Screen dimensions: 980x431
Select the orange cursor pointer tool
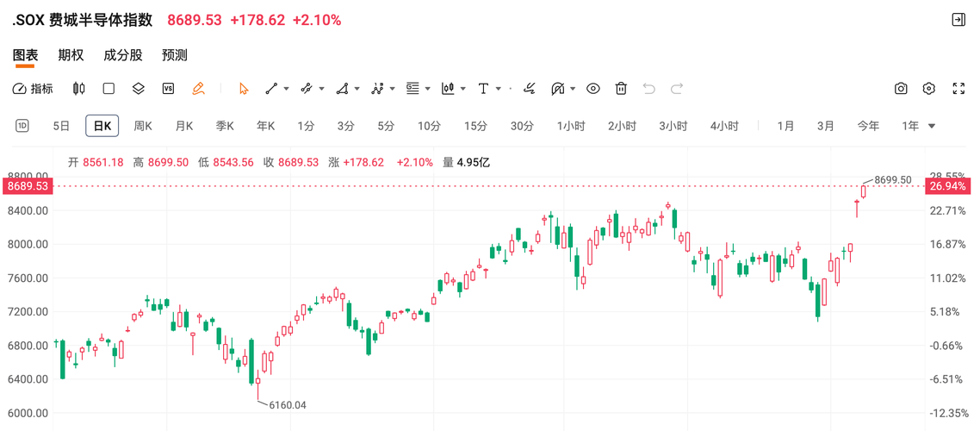244,89
